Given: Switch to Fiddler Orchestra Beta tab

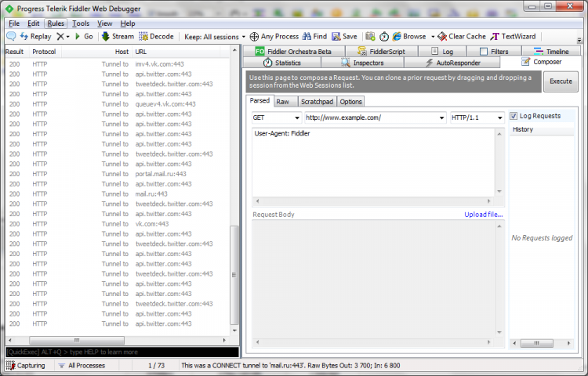Looking at the screenshot, I should (294, 51).
